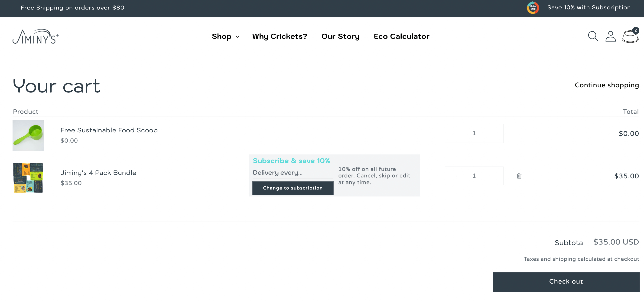This screenshot has width=644, height=301.
Task: Click the account icon
Action: [x=611, y=36]
